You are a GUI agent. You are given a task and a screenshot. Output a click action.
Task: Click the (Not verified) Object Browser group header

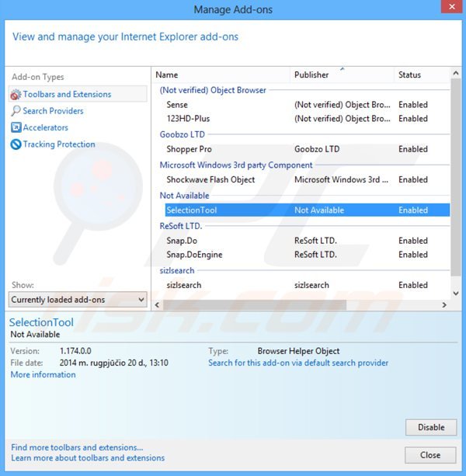click(x=213, y=90)
